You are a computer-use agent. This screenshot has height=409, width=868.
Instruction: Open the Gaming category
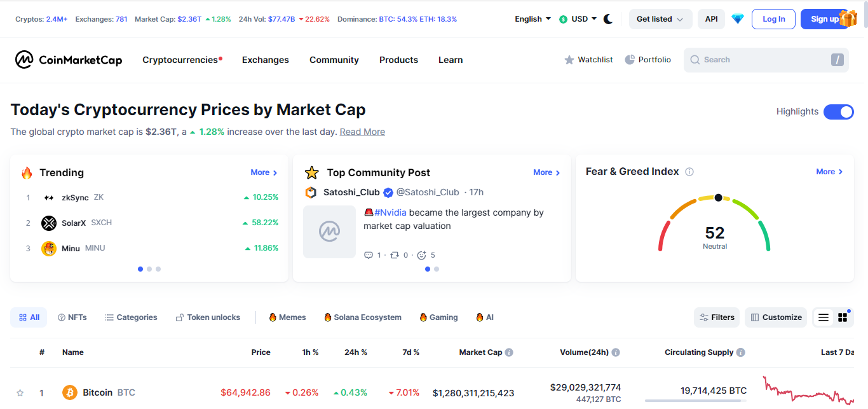(x=438, y=317)
